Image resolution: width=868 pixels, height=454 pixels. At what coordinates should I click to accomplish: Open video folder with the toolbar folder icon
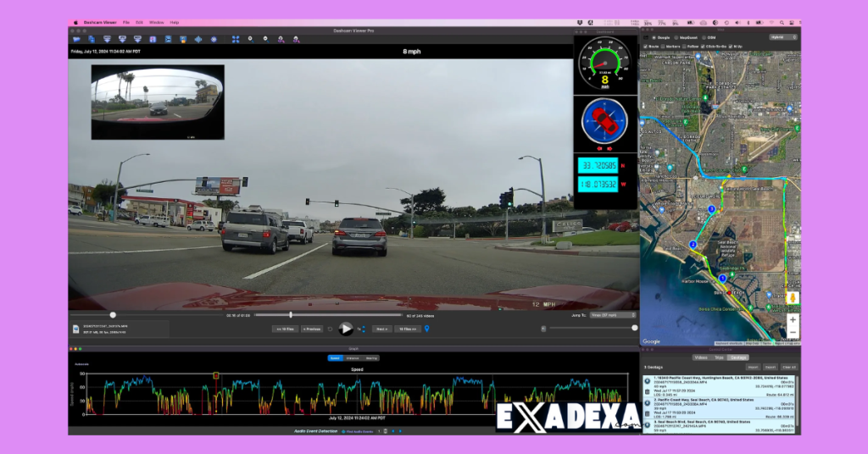click(x=76, y=39)
